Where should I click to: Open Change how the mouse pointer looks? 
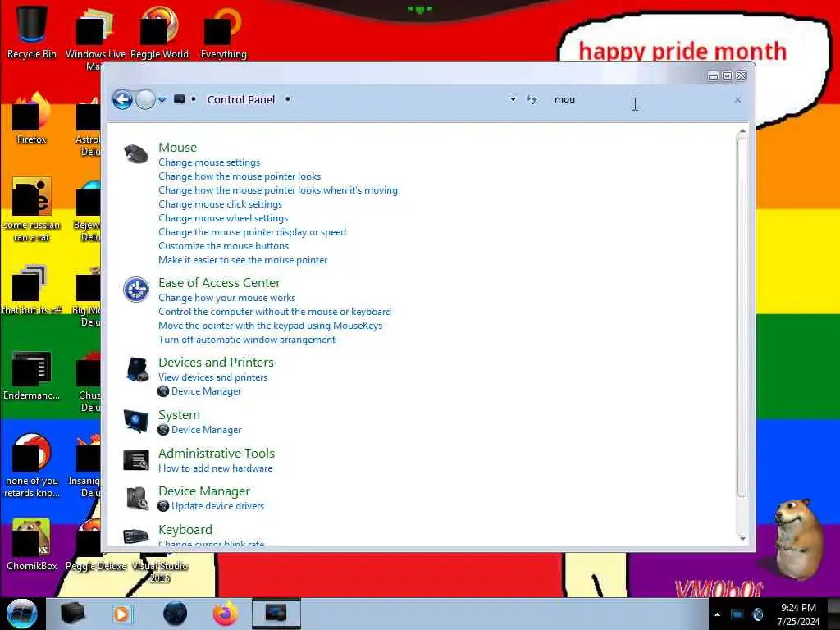[x=240, y=176]
